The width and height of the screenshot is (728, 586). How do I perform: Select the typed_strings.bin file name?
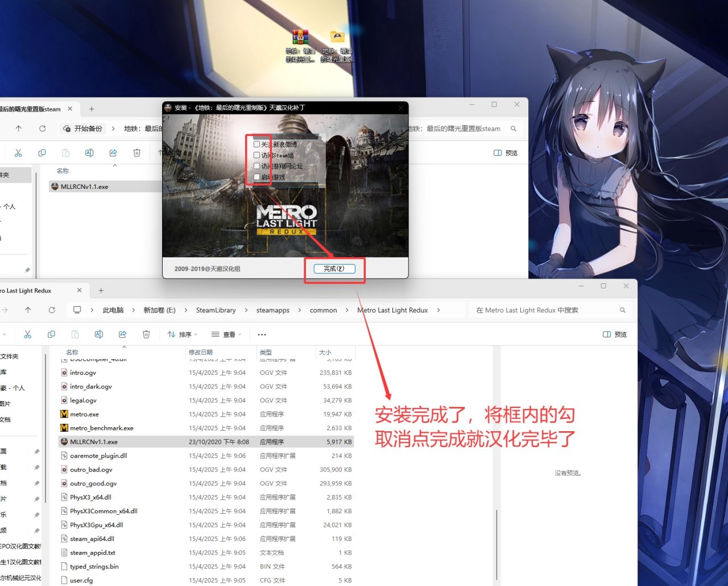(94, 567)
